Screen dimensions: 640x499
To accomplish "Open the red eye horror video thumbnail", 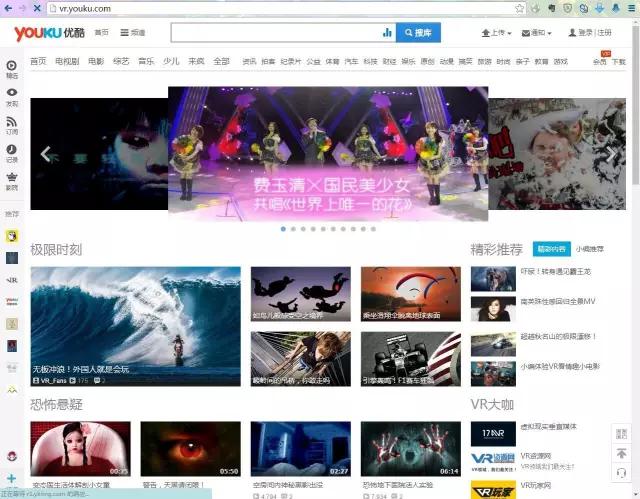I will pos(191,449).
